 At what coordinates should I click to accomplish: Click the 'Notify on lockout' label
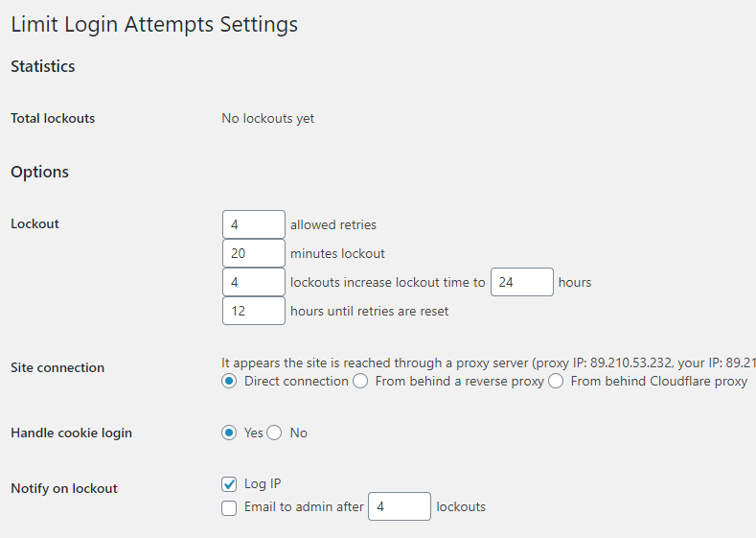point(64,488)
